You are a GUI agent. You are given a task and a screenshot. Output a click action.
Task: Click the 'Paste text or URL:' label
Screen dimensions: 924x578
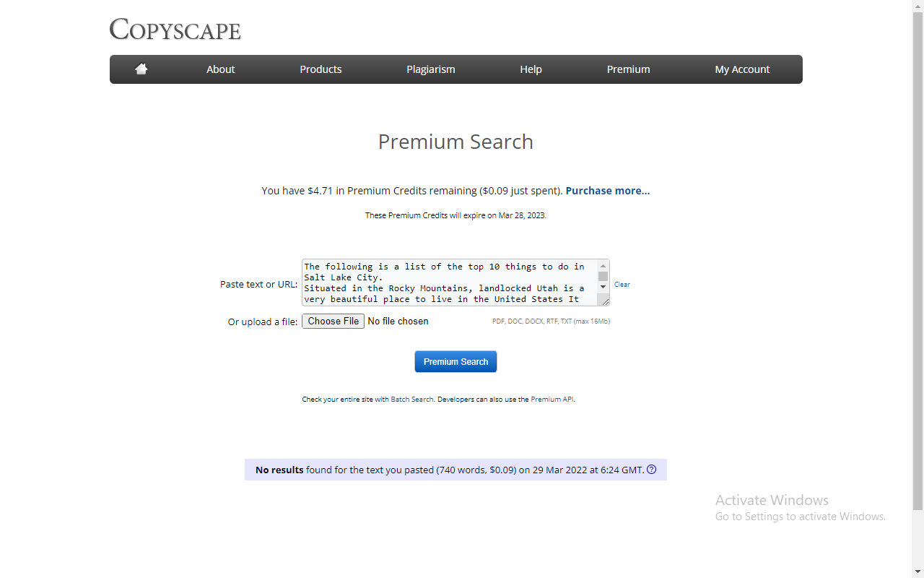tap(258, 285)
